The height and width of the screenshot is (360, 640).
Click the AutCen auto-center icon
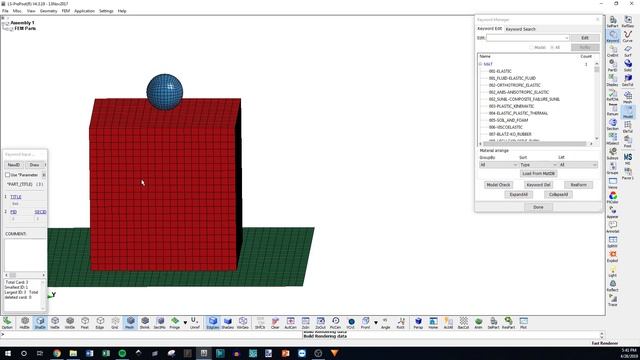[290, 322]
